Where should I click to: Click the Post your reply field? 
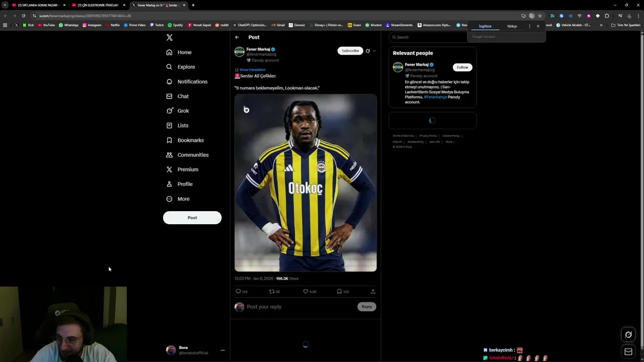299,307
